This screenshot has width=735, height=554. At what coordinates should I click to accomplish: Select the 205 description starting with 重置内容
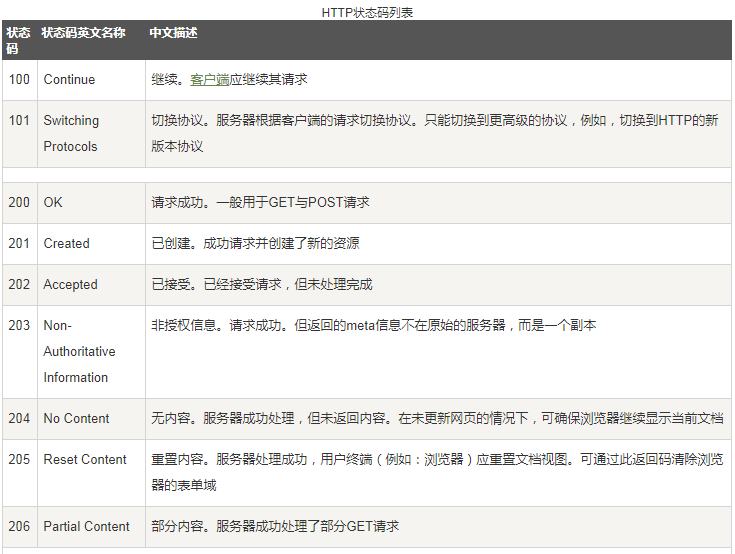point(438,472)
